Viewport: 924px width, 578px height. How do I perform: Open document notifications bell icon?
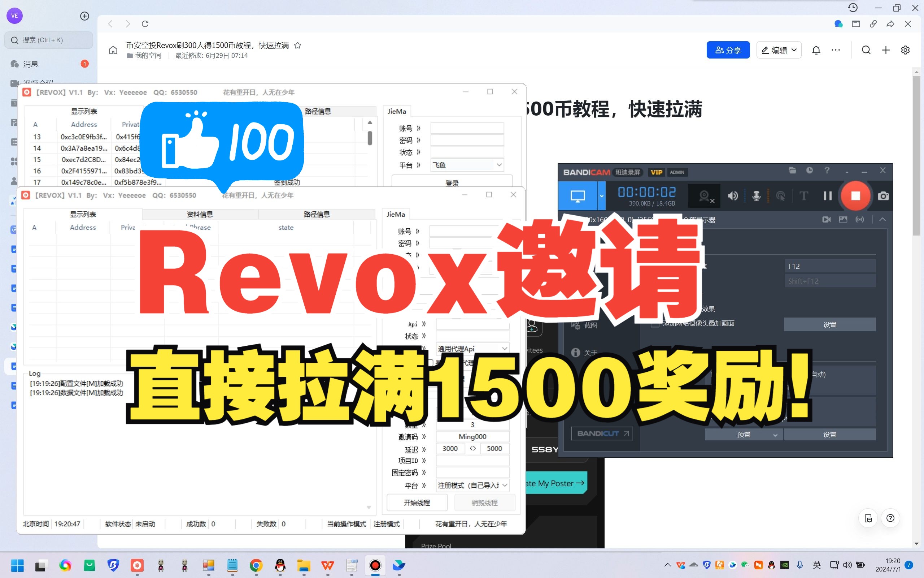816,50
